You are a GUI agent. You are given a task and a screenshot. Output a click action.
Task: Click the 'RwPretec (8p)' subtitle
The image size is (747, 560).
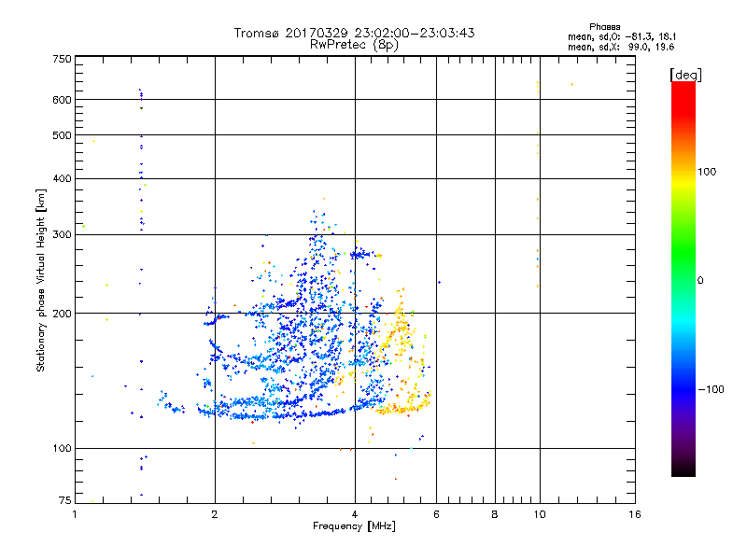point(355,45)
